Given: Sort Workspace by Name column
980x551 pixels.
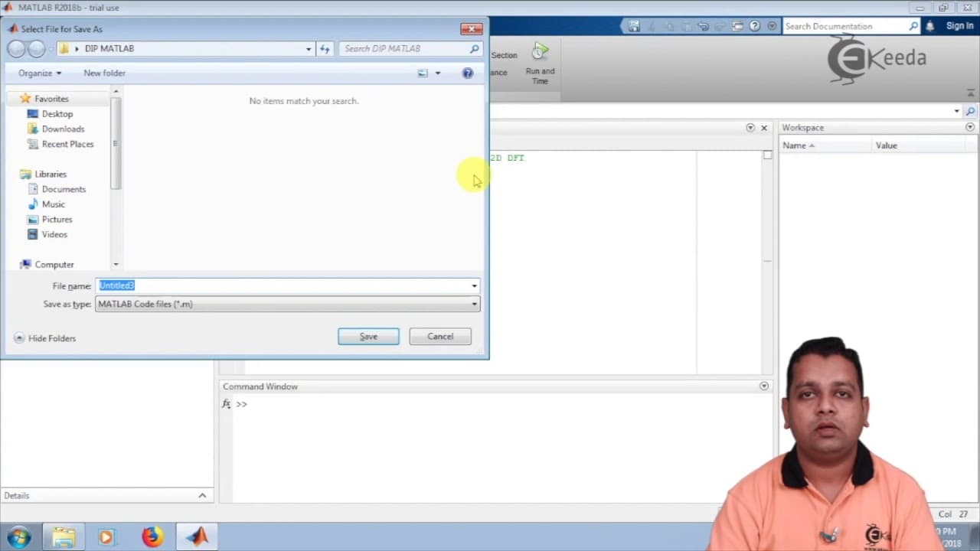Looking at the screenshot, I should pos(825,145).
